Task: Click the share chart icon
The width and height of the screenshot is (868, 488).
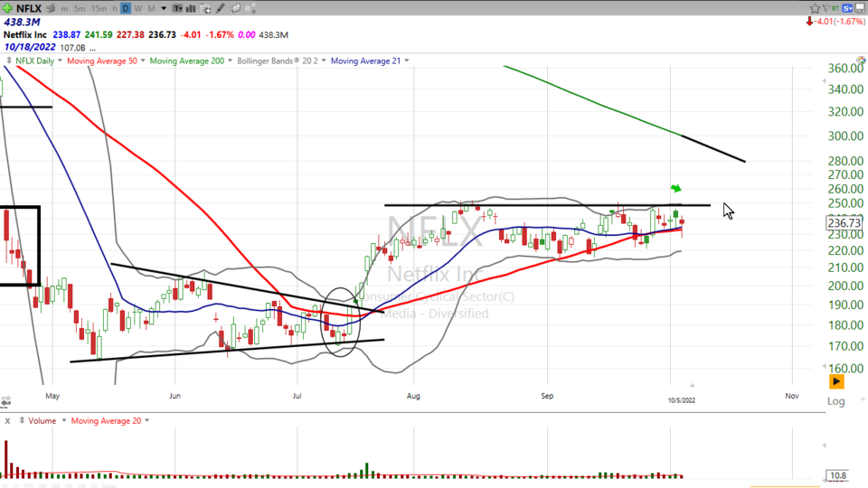Action: pos(250,8)
